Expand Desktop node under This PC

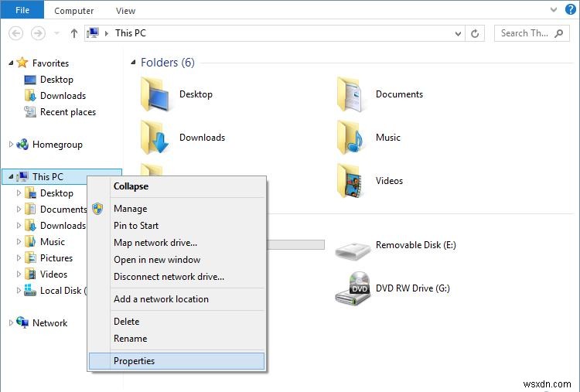19,193
